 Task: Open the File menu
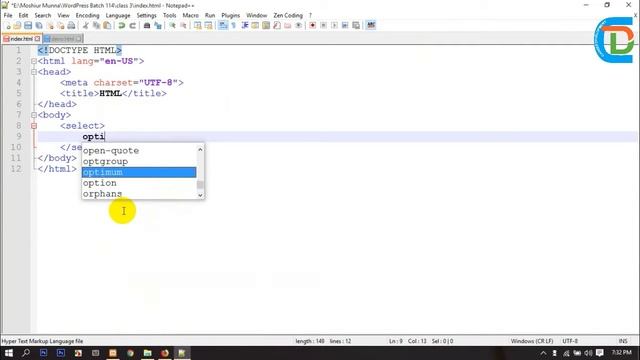tap(8, 15)
